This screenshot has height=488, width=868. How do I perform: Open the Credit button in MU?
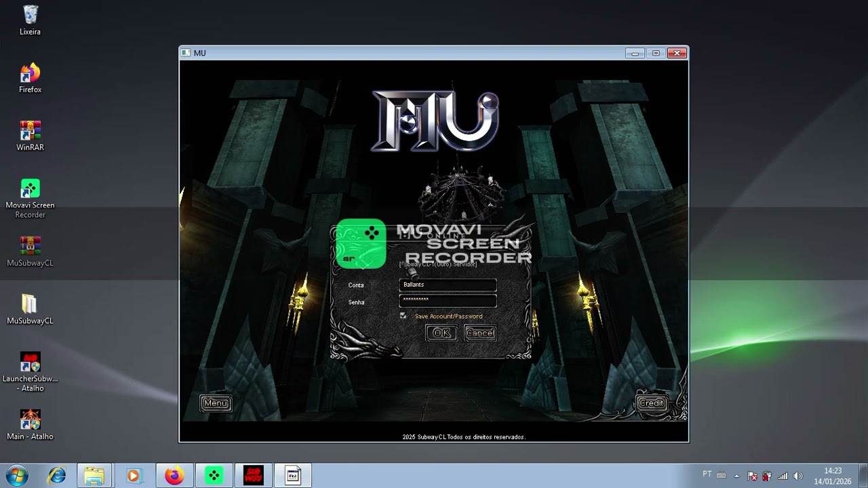pos(652,403)
